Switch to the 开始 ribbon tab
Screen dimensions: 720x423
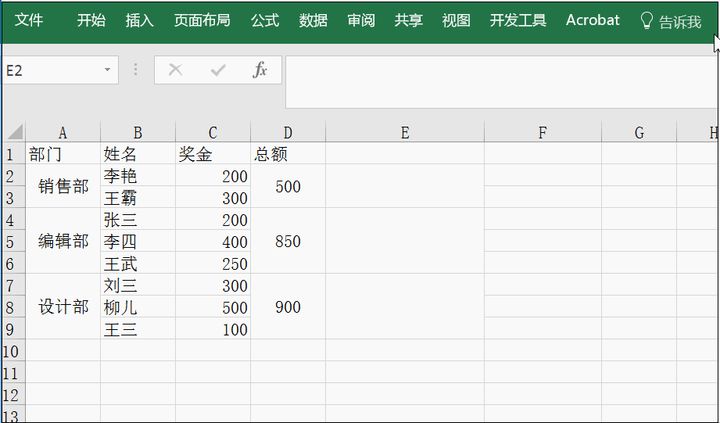[x=91, y=20]
